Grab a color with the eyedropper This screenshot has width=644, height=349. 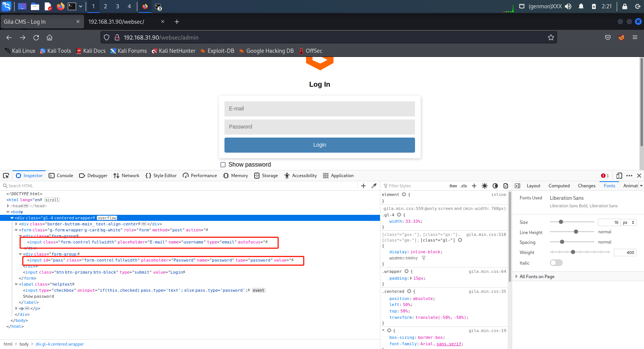374,186
